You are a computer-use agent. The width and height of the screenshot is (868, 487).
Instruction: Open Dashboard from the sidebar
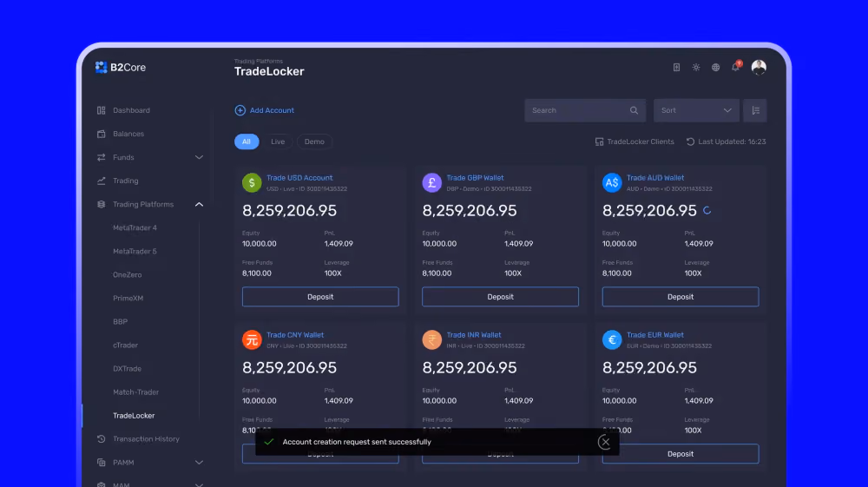[131, 110]
